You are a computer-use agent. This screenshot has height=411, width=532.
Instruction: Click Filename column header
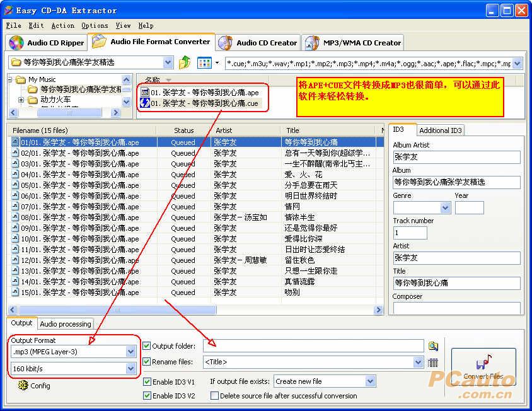coord(81,130)
